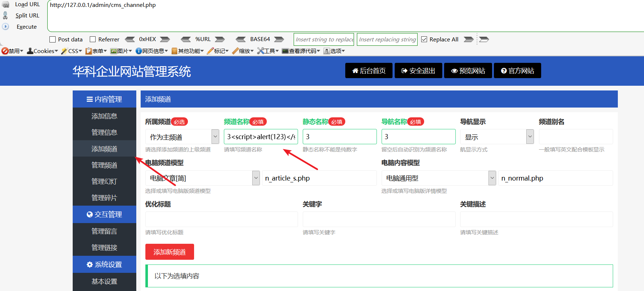
Task: Click right arrow after BASE64
Action: tap(279, 39)
